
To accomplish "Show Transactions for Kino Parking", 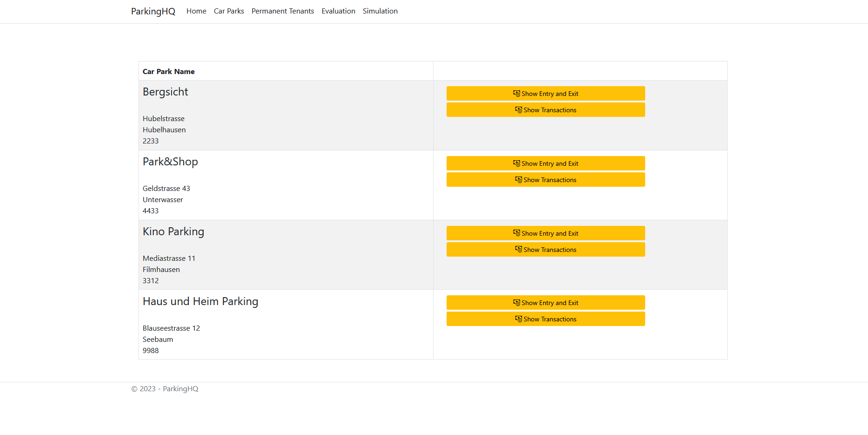I will [546, 250].
